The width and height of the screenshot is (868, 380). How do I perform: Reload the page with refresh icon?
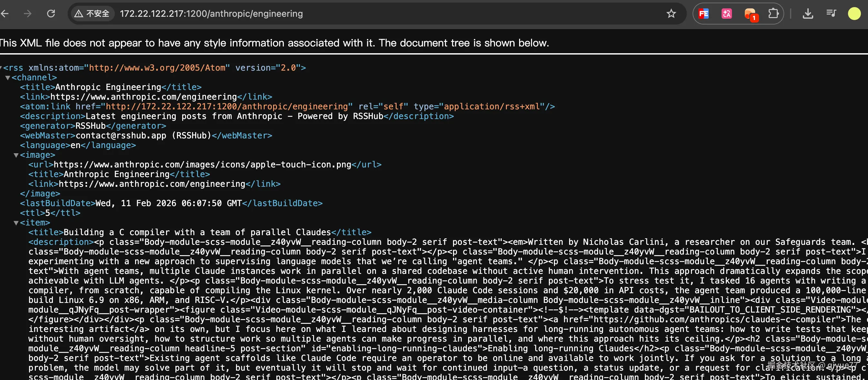[51, 14]
